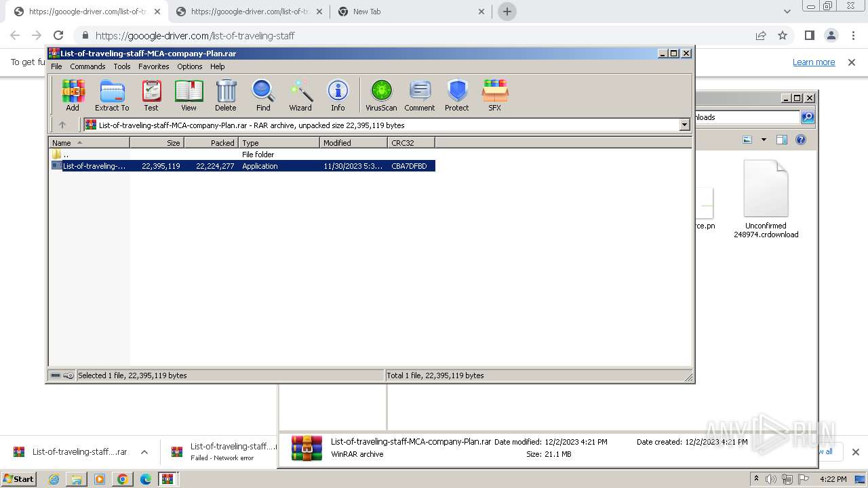
Task: Open the Find magnifier tool
Action: pos(263,95)
